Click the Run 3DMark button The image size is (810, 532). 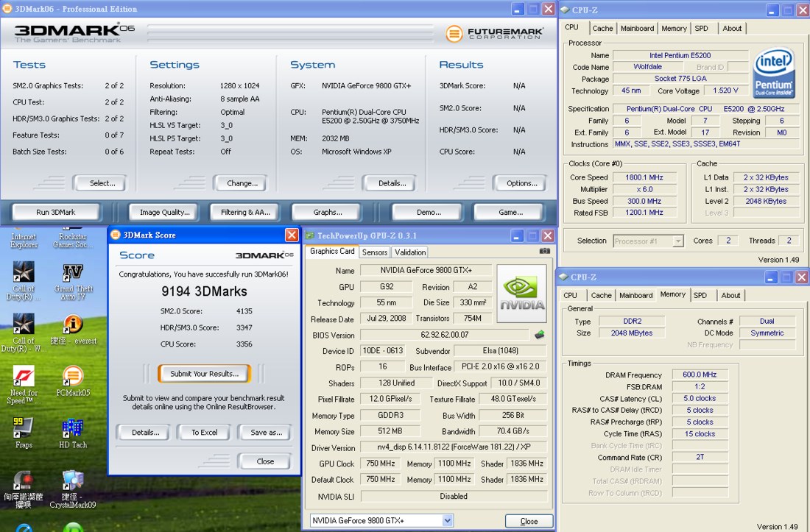(56, 212)
